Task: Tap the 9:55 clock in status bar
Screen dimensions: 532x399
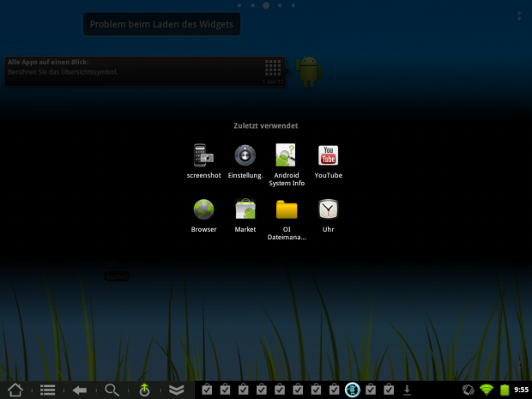Action: (x=521, y=390)
